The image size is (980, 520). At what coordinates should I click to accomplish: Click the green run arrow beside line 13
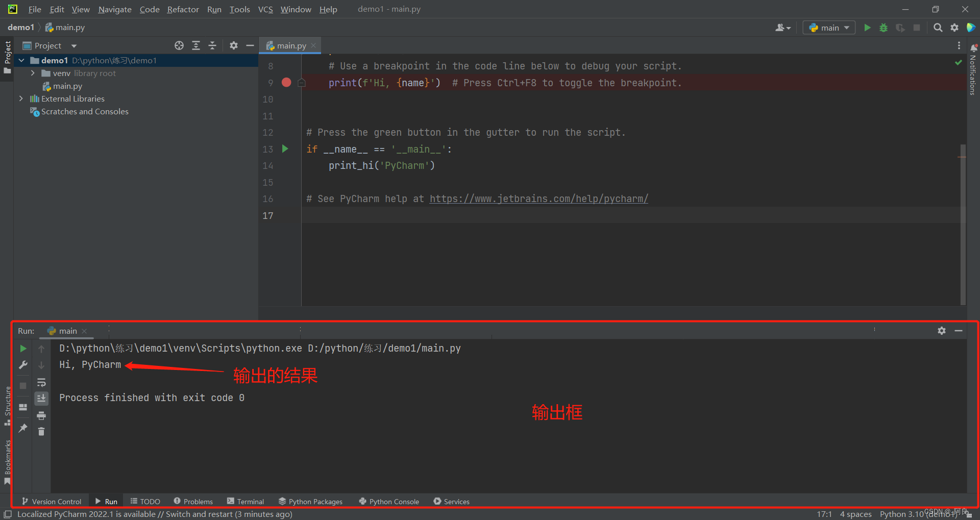tap(285, 149)
